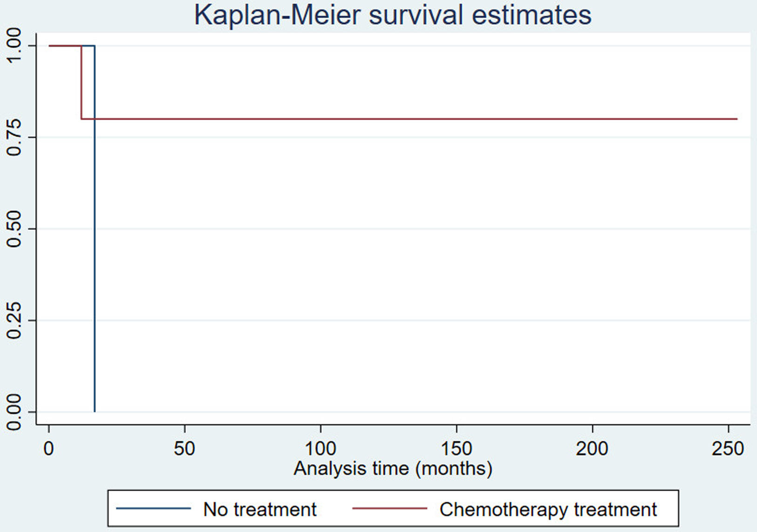Image resolution: width=757 pixels, height=532 pixels.
Task: Click the 0.50 y-axis tick label
Action: click(14, 229)
